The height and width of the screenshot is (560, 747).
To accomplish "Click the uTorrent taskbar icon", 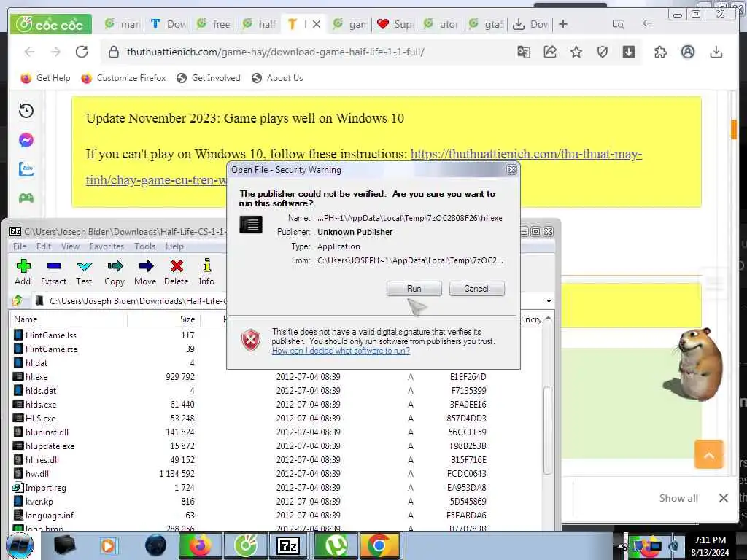I will coord(336,545).
